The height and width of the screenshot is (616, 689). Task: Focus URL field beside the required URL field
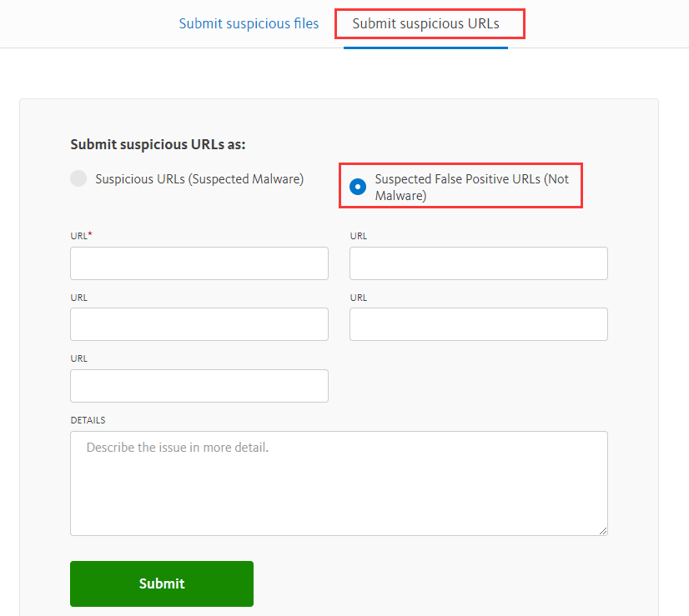(x=479, y=263)
